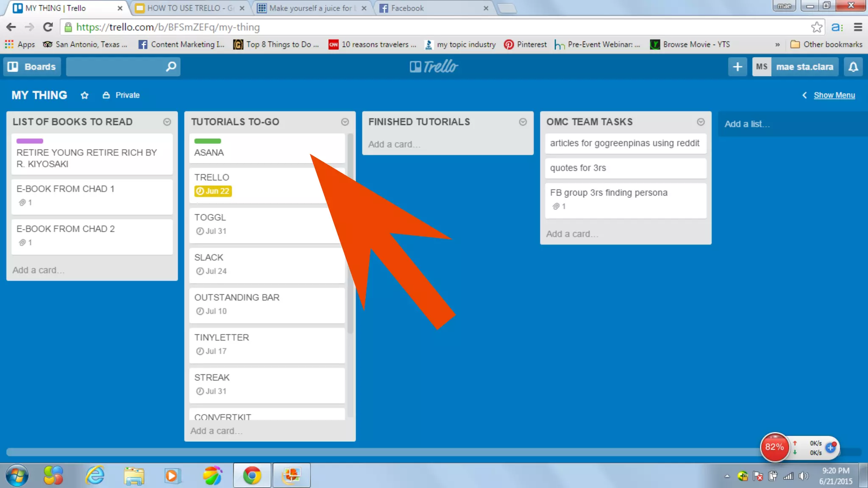Click the green label on ASANA card
Screen dimensions: 868x488
click(x=208, y=141)
